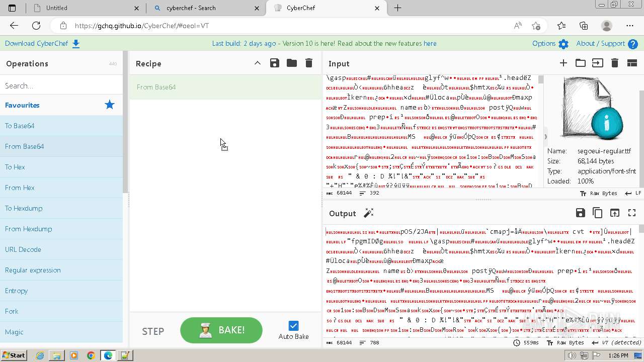Collapse the recipe with the chevron icon
Image resolution: width=644 pixels, height=362 pixels.
(x=257, y=63)
